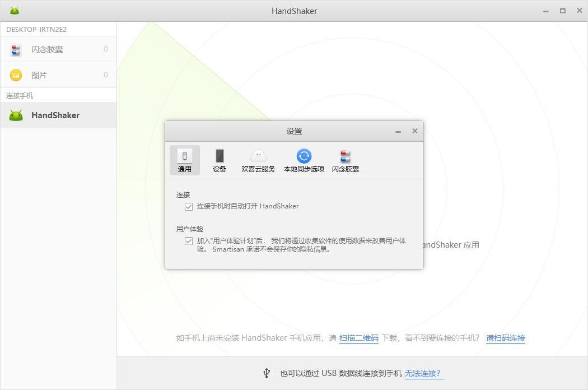
Task: Open the 无法连接? help link
Action: [424, 373]
